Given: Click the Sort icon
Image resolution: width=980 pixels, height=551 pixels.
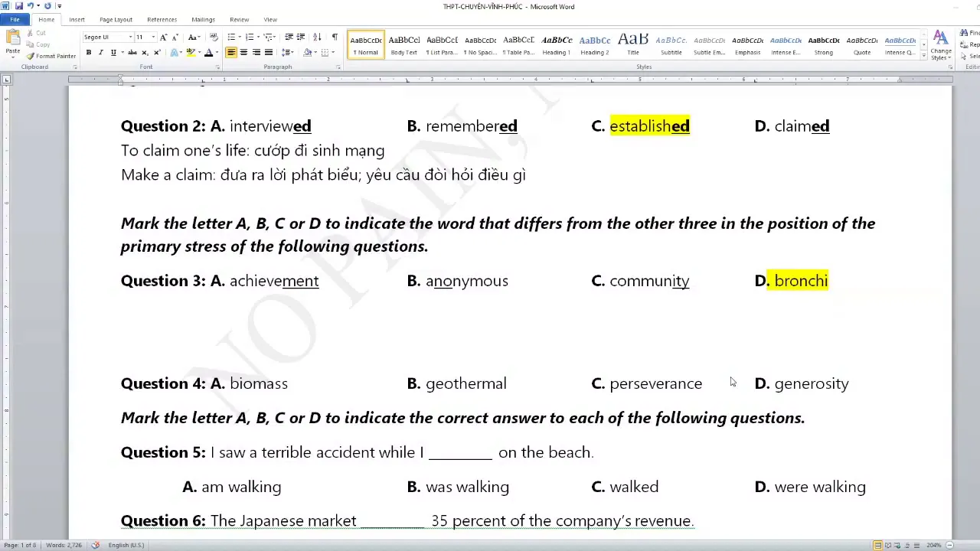Looking at the screenshot, I should point(318,37).
